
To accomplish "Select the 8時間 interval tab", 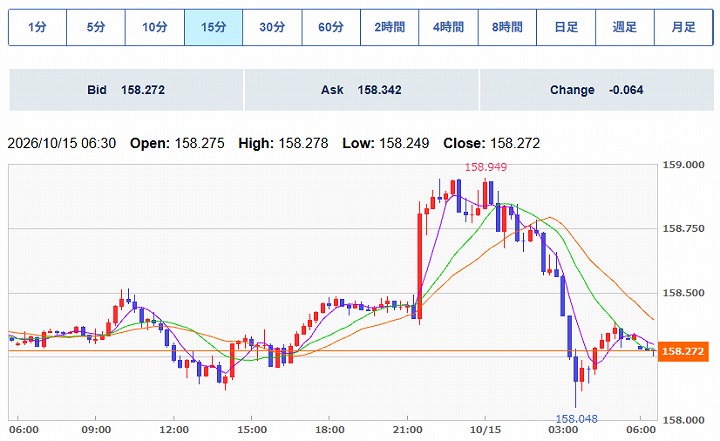I will point(507,27).
